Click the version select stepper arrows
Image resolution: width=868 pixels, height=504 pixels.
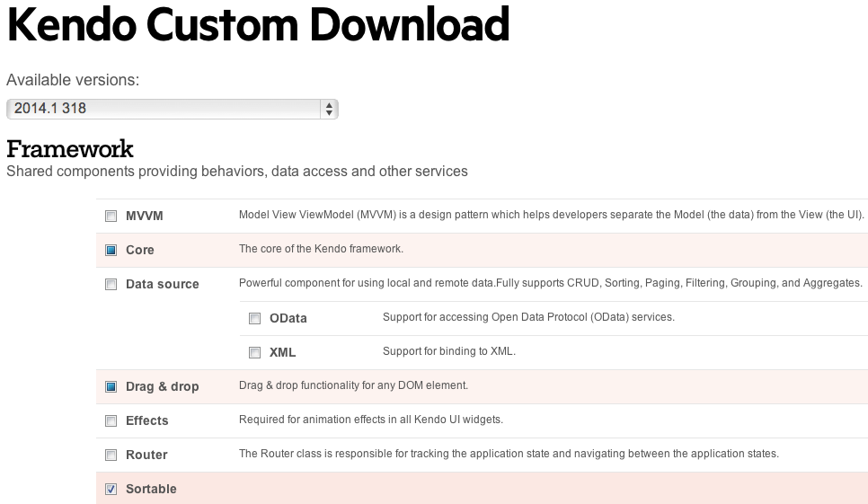(x=329, y=109)
